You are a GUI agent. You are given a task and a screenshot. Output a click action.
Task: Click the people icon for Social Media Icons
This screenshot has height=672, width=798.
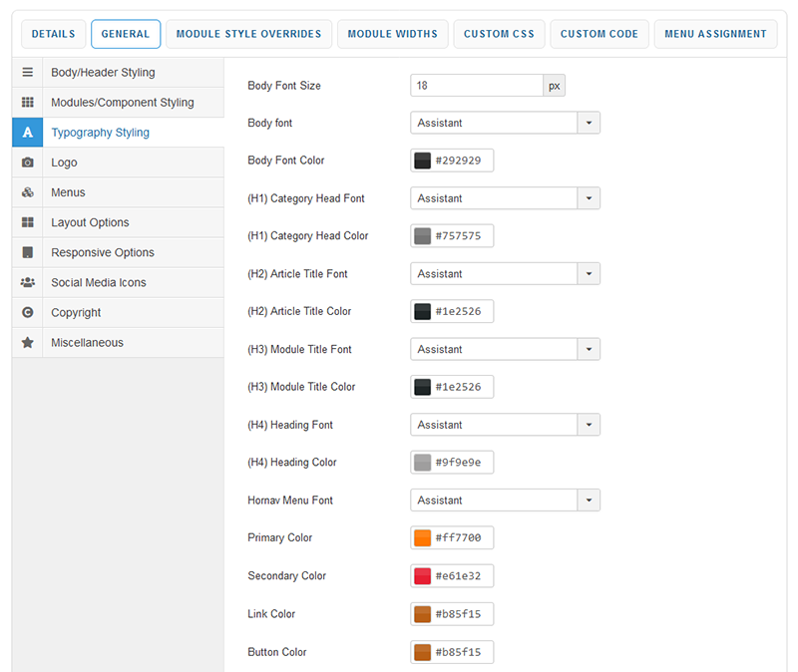(x=28, y=282)
